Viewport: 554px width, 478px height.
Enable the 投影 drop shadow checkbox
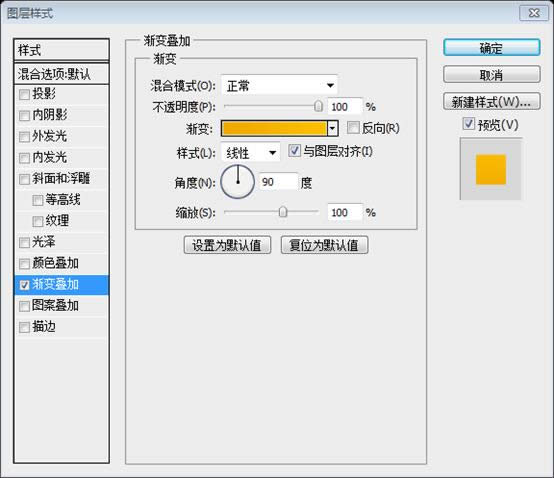point(24,94)
